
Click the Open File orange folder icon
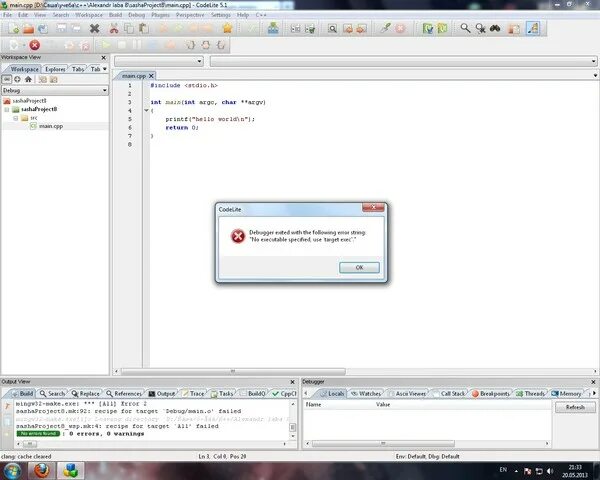point(28,28)
